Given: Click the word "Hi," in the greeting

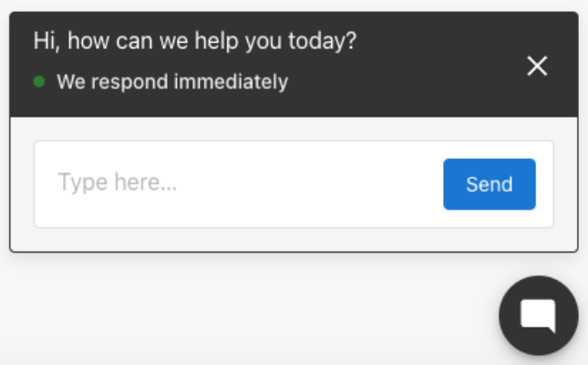Looking at the screenshot, I should [47, 41].
